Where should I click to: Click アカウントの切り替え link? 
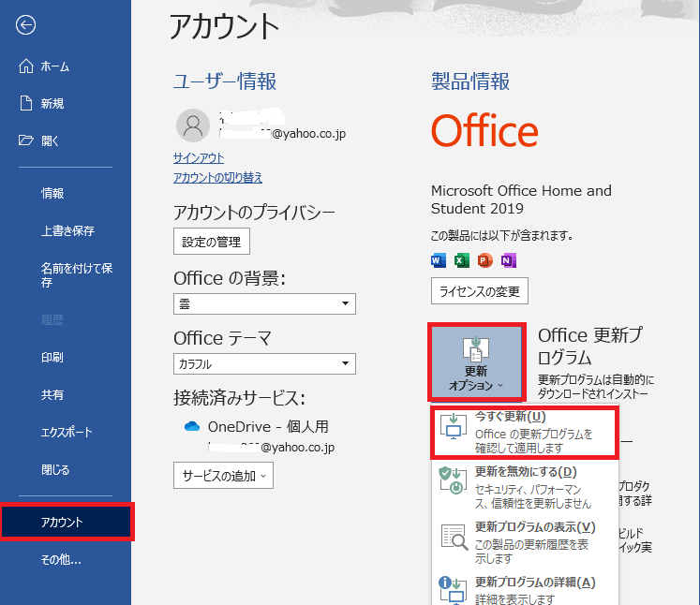click(217, 178)
